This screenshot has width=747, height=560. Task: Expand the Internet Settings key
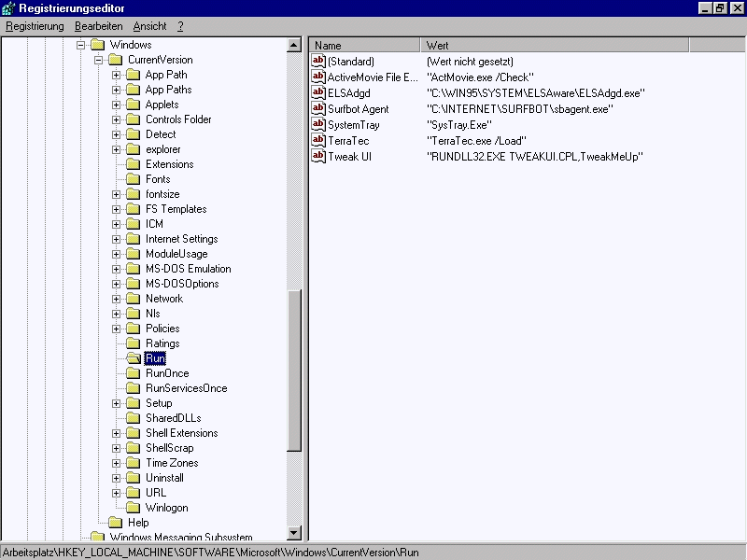click(x=117, y=239)
